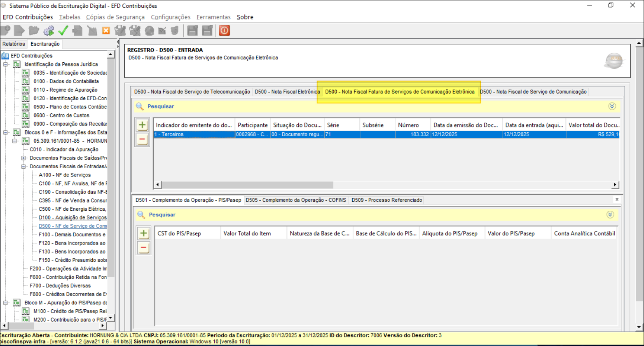Click the D500 table horizontal scrollbar right arrow
Viewport: 644px width, 346px height.
pos(615,185)
